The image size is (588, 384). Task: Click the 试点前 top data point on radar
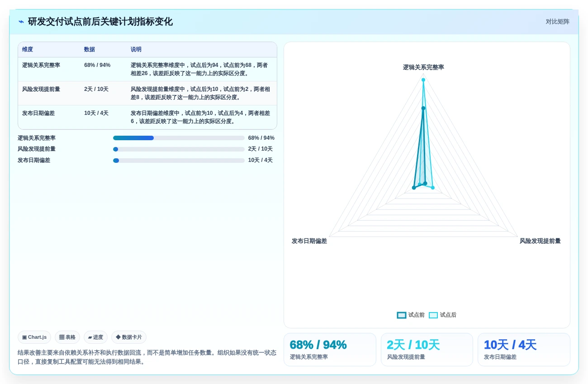[423, 108]
